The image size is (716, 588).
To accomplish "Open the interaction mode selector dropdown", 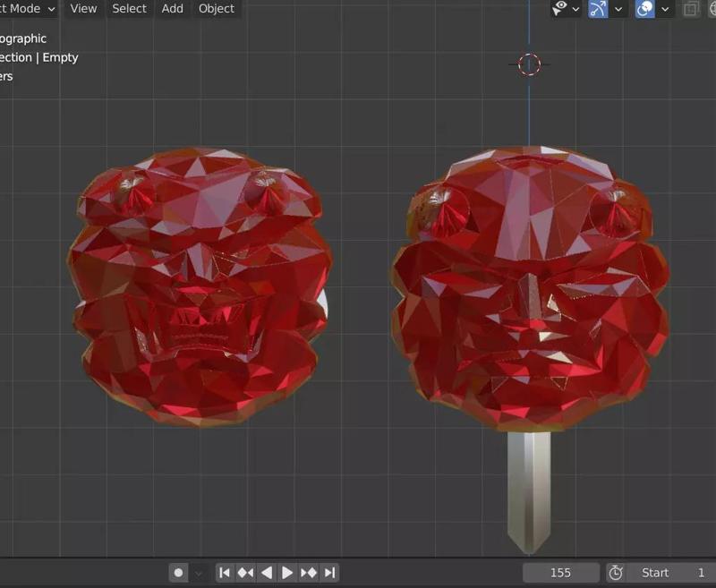I will pyautogui.click(x=27, y=8).
